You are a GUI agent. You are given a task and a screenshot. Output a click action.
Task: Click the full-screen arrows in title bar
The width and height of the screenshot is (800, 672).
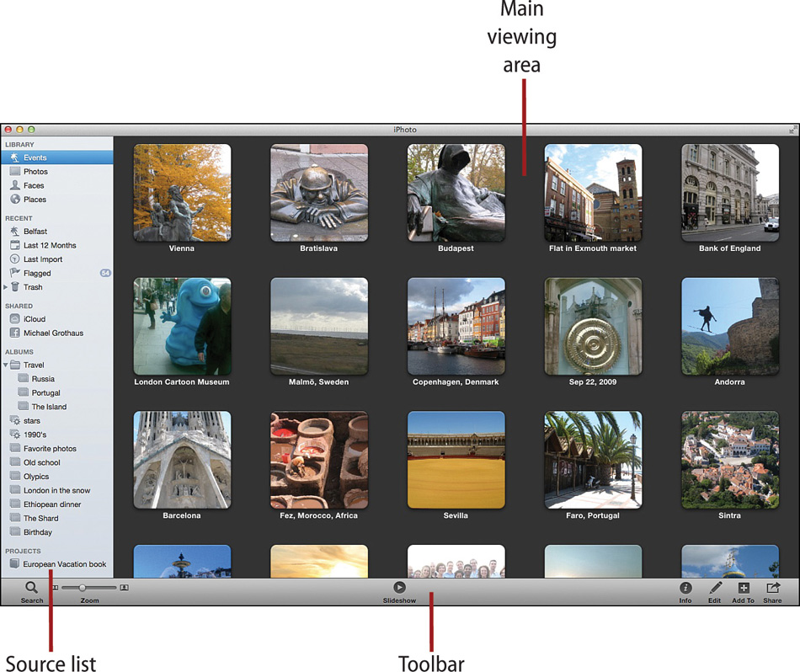click(793, 130)
